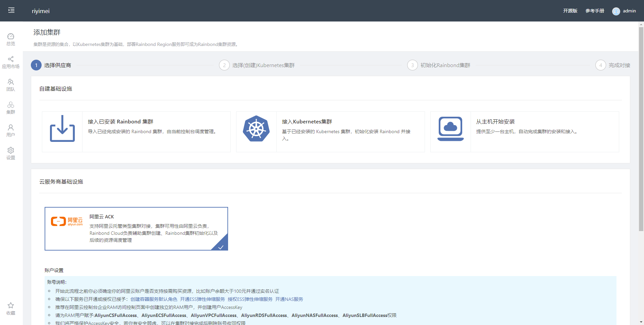
Task: Open the 集群 cluster icon
Action: [11, 105]
